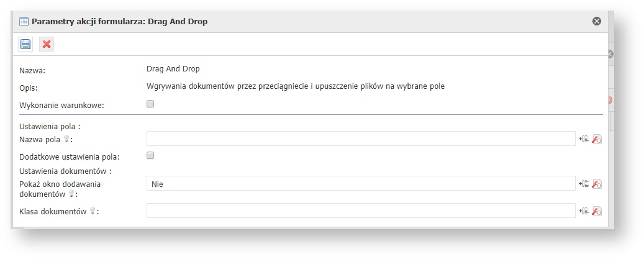The image size is (644, 259).
Task: Open function editor icon for Nazwa pola
Action: tap(596, 139)
